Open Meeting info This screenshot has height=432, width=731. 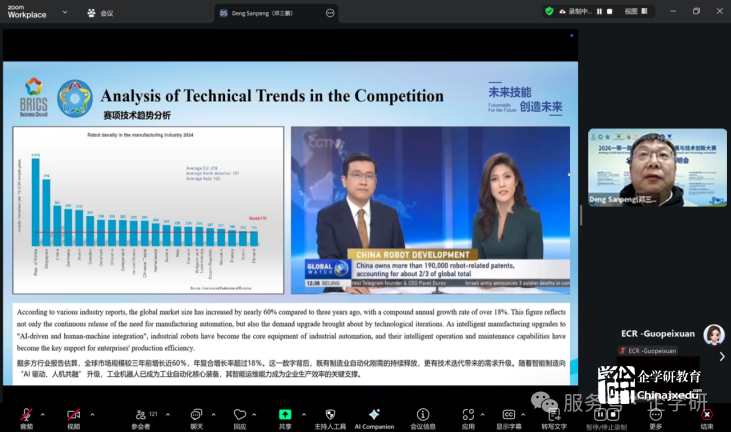point(422,413)
